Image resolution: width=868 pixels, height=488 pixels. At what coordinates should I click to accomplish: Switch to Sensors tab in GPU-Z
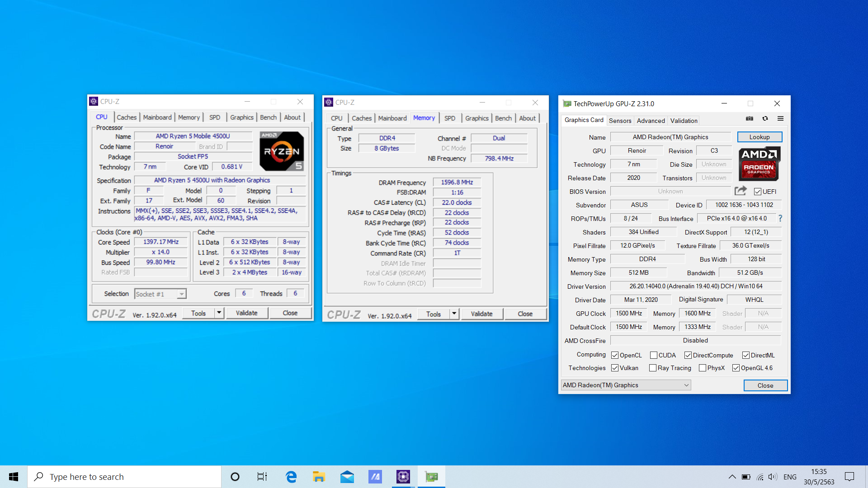coord(620,121)
